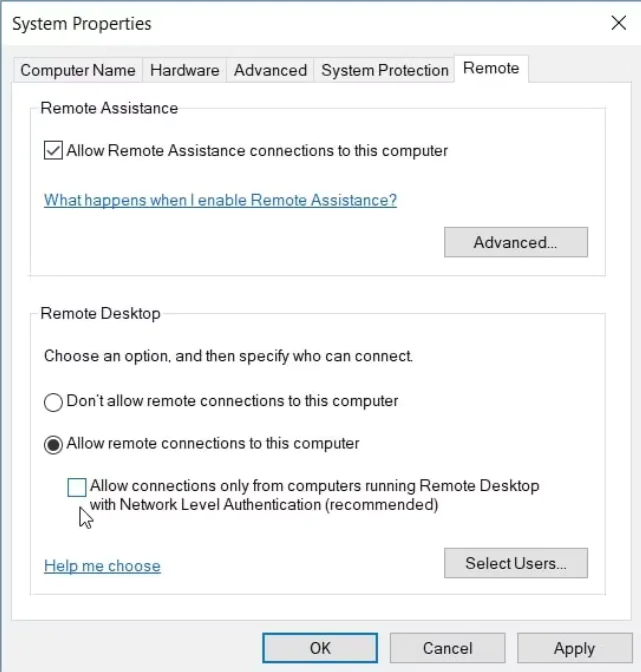Uncheck Allow Remote Assistance connections checkbox
Screen dimensions: 641x672
53,151
